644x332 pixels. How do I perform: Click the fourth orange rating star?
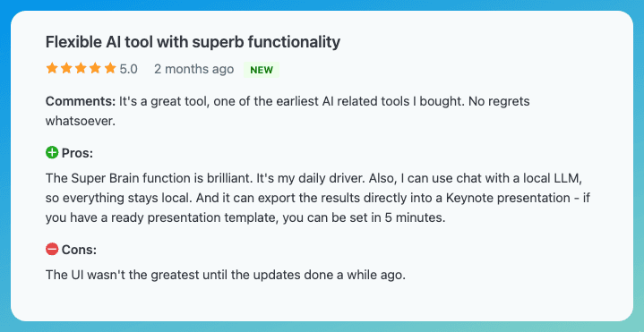pos(95,69)
